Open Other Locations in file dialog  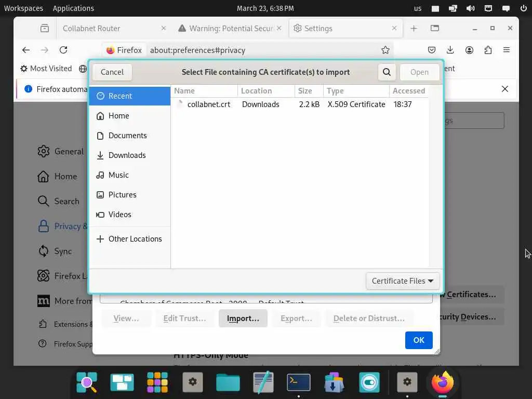(x=129, y=239)
